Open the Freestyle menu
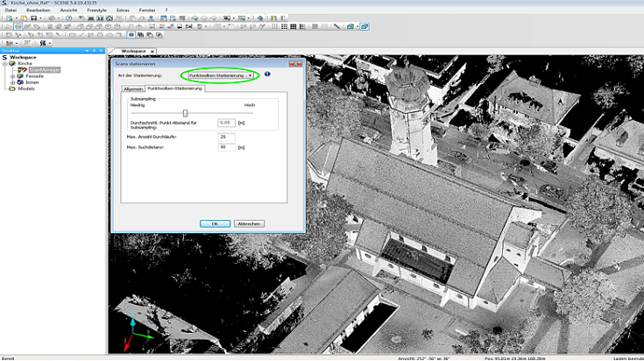644x361 pixels. 96,10
